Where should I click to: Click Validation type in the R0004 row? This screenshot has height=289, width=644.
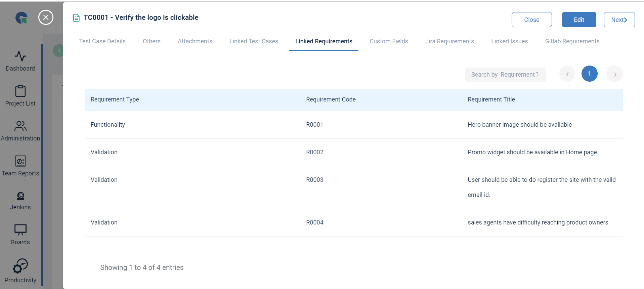click(x=104, y=222)
